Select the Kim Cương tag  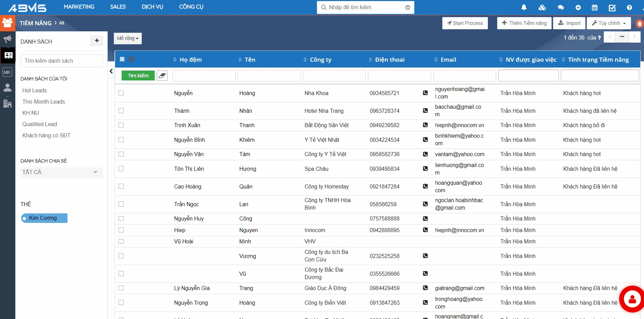[x=44, y=218]
